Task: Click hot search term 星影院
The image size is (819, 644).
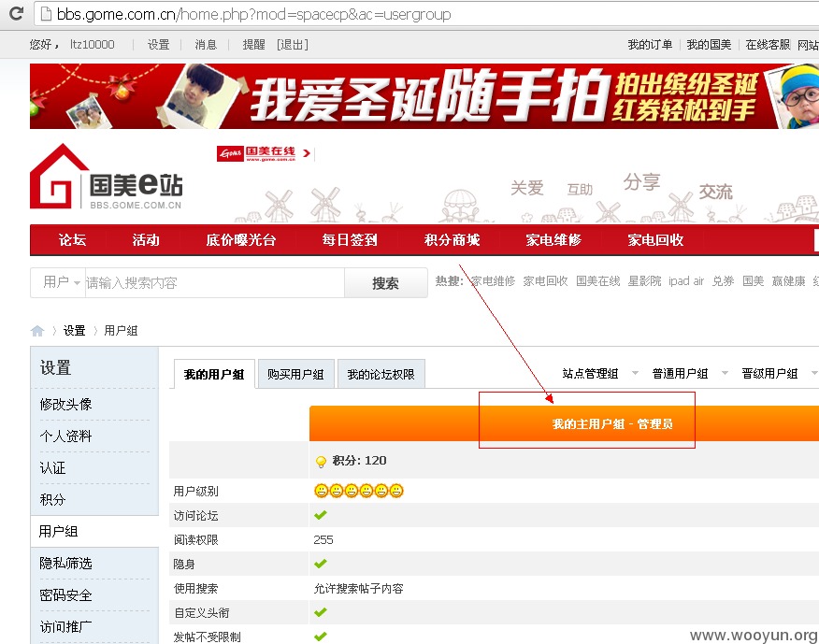Action: click(644, 281)
